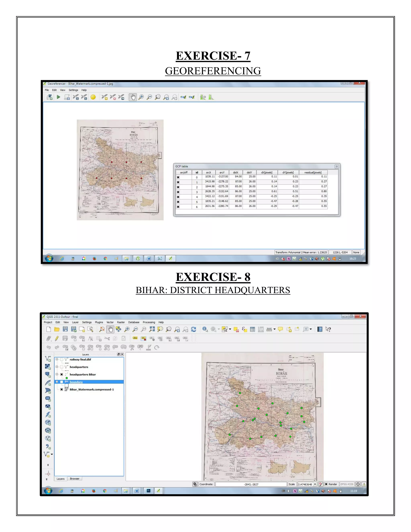Open File menu in Georeferencer window
The height and width of the screenshot is (532, 411).
point(47,90)
